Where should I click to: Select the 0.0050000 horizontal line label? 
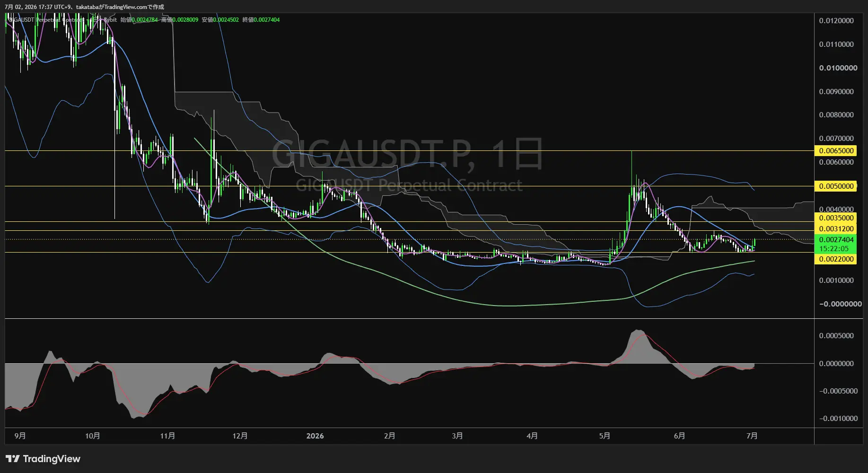836,186
